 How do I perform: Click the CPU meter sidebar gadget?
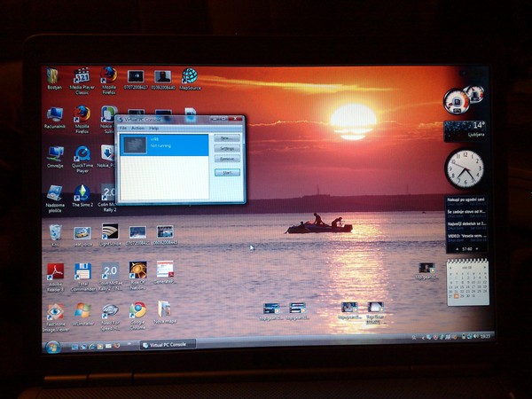(x=463, y=98)
